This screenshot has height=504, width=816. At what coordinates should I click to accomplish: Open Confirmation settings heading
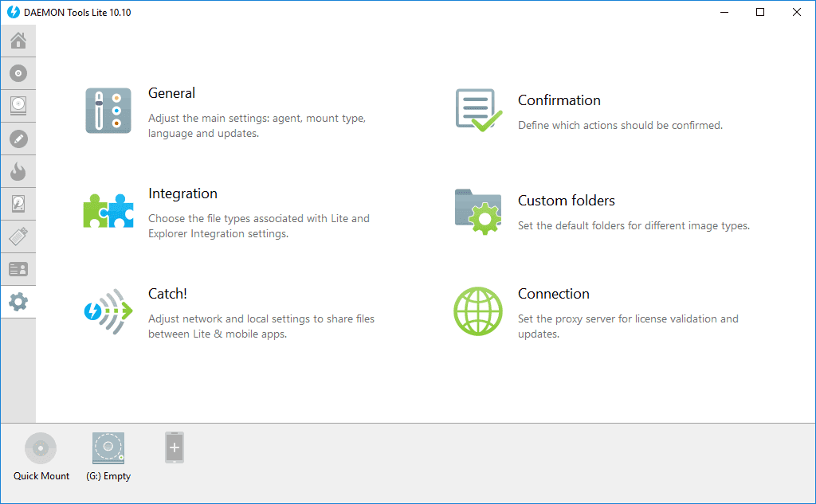pyautogui.click(x=559, y=100)
